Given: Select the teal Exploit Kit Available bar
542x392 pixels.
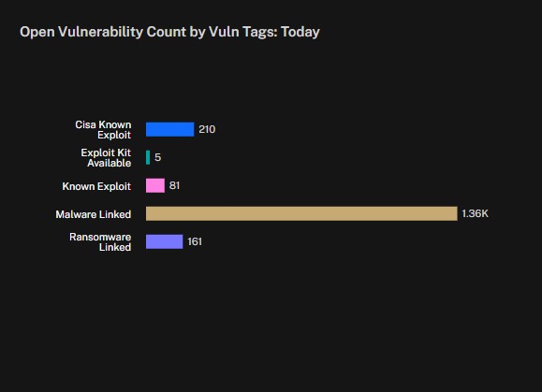Looking at the screenshot, I should coord(148,157).
